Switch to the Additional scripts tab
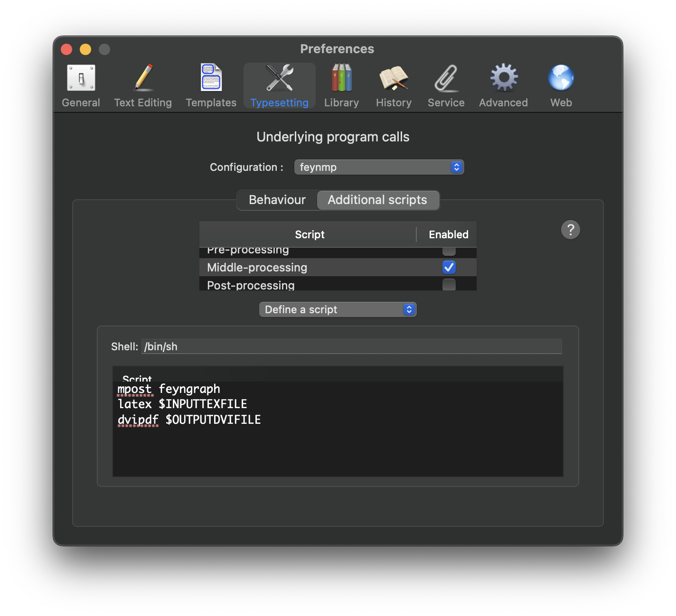This screenshot has height=616, width=676. click(377, 200)
